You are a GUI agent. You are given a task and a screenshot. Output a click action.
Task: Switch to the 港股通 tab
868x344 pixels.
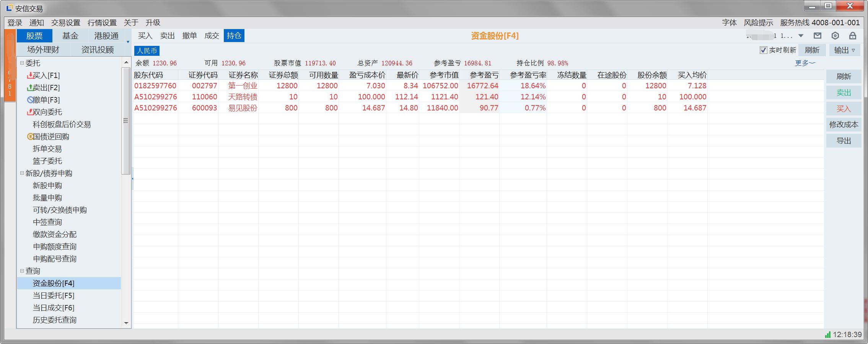pos(106,36)
